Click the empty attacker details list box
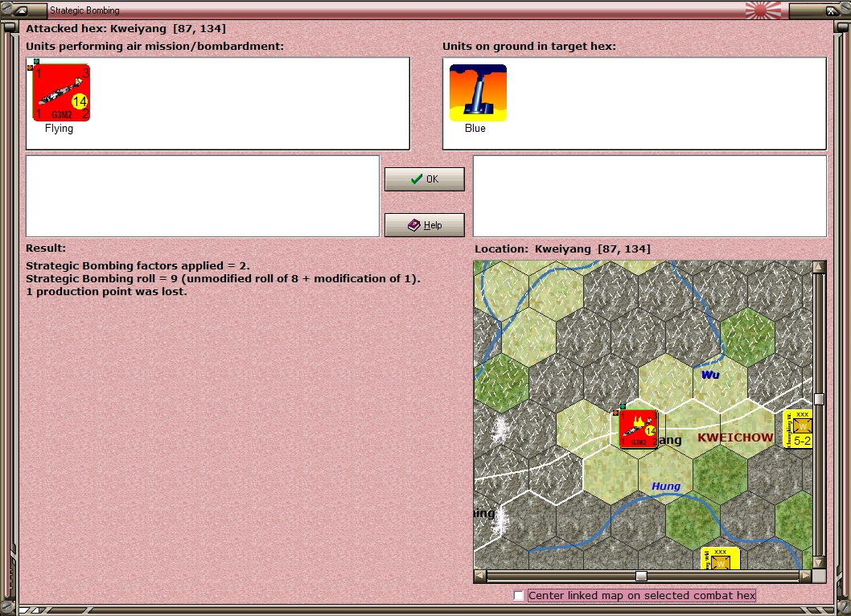The image size is (851, 616). [203, 196]
